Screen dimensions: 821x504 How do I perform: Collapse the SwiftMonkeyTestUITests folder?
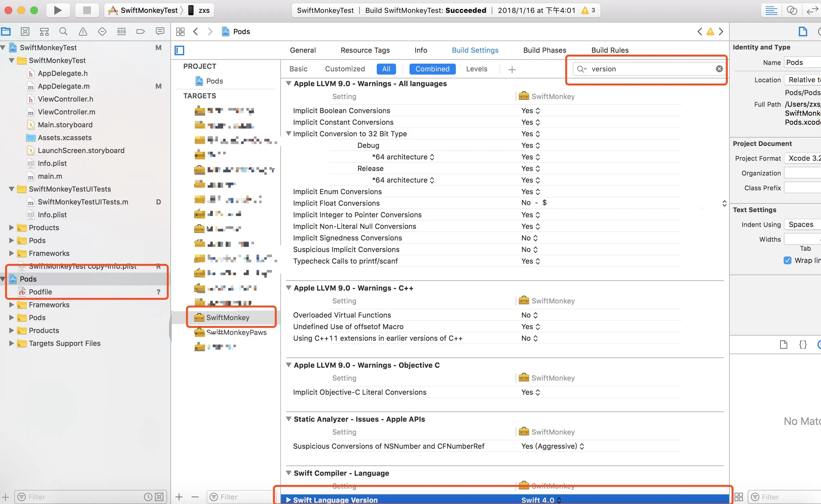click(12, 189)
